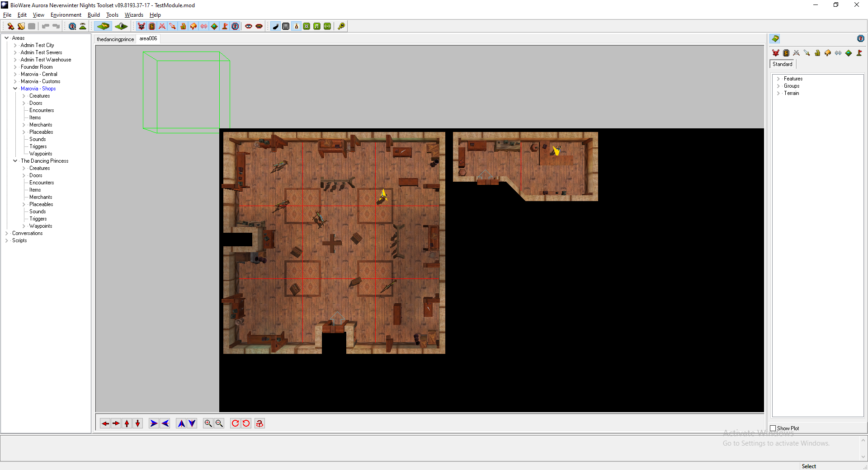
Task: Rotate the camera counter-clockwise
Action: [x=246, y=423]
